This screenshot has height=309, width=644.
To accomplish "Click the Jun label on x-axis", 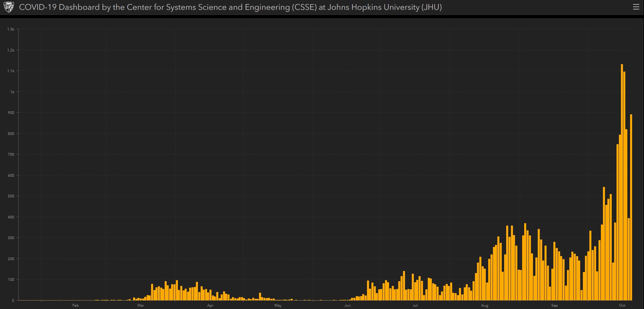I will tap(347, 305).
